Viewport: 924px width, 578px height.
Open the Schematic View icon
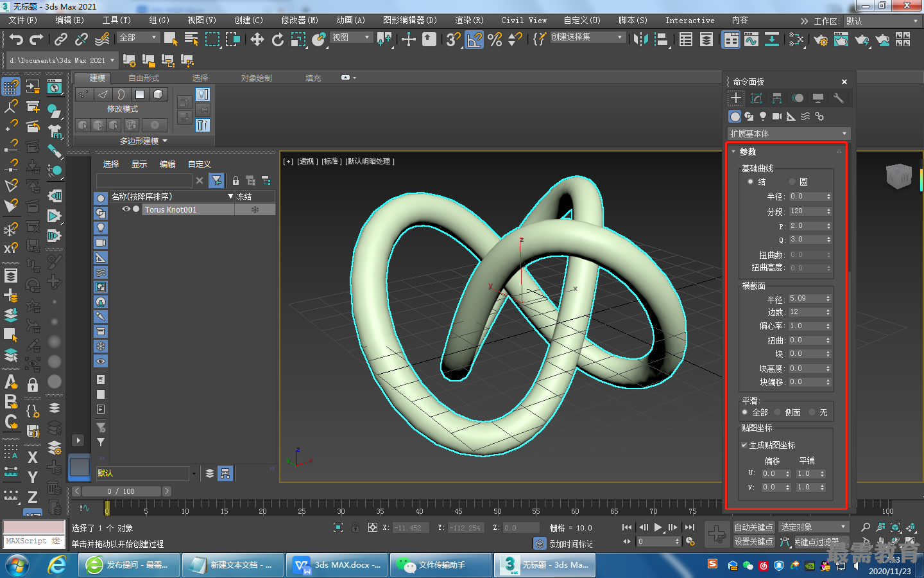772,40
